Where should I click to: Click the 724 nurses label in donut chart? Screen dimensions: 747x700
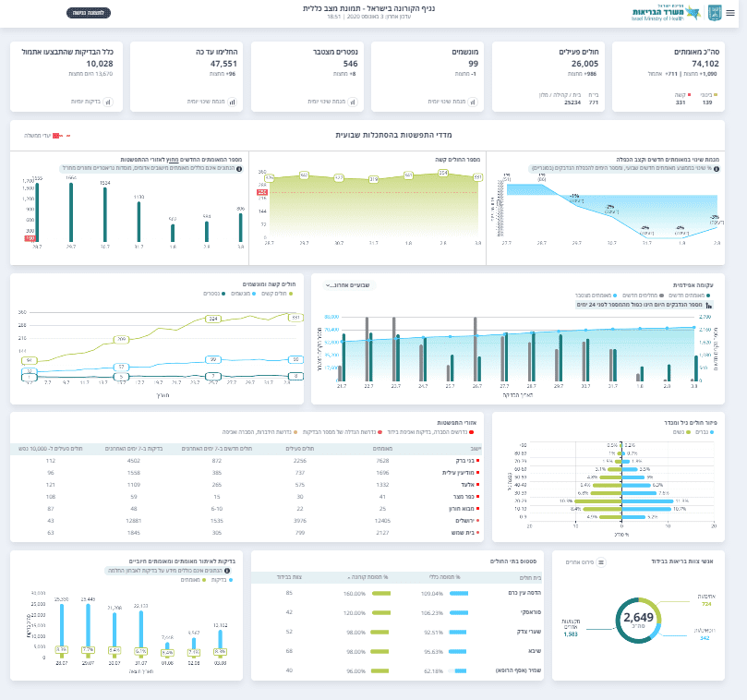click(706, 604)
